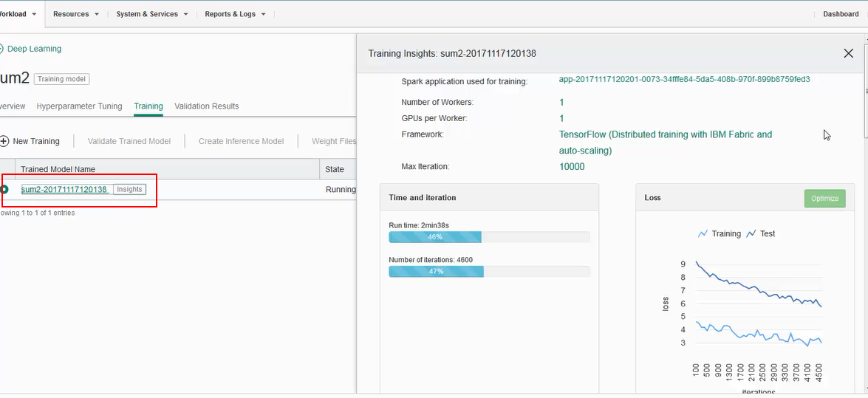Click the Optimize button
Image resolution: width=868 pixels, height=398 pixels.
tap(824, 198)
